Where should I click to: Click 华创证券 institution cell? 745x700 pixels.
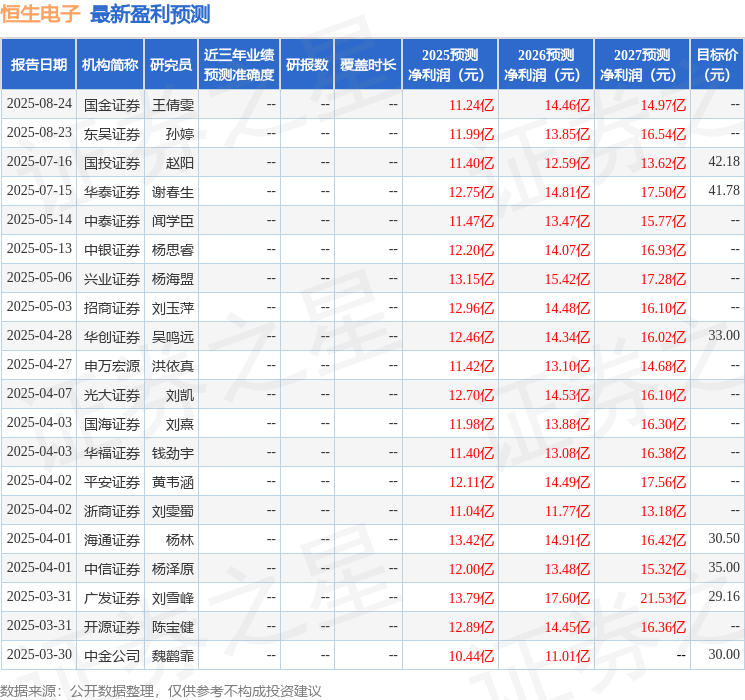[x=112, y=337]
